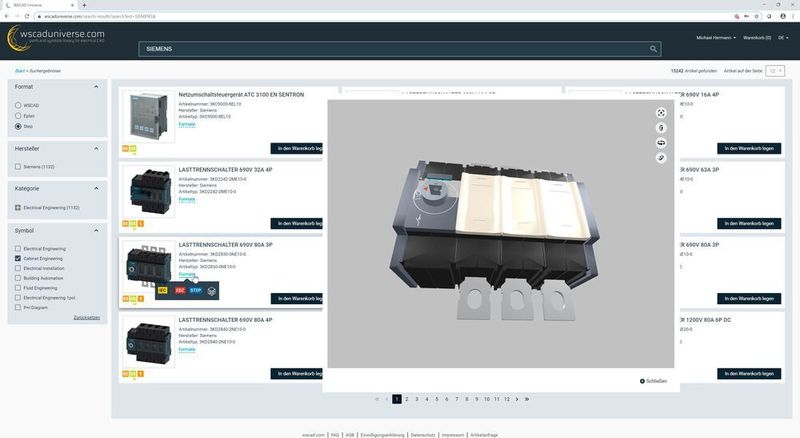Collapse the Kategorie filter panel
The width and height of the screenshot is (800, 438).
click(96, 188)
